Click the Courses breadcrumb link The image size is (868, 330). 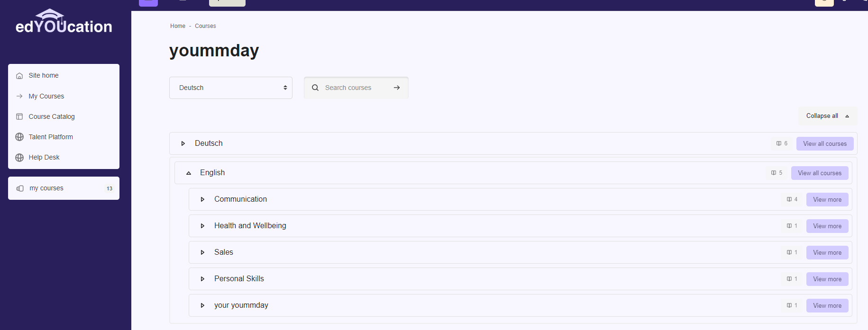(205, 26)
